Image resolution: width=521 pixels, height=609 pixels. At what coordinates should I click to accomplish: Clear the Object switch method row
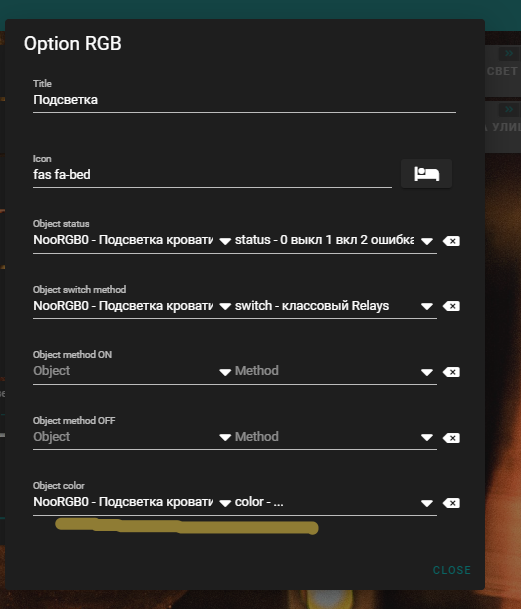click(451, 306)
